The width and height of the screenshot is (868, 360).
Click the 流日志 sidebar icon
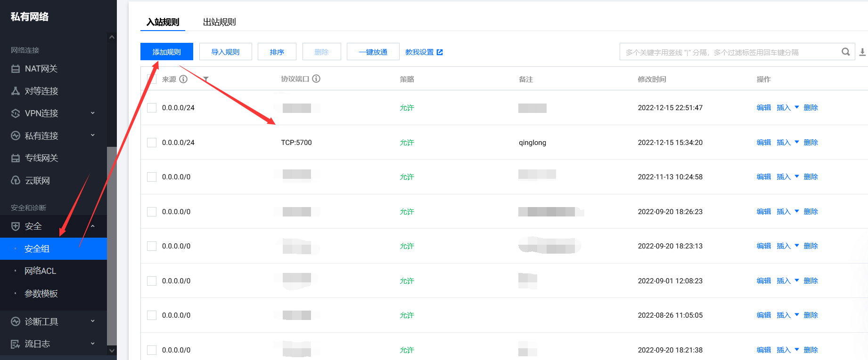16,344
